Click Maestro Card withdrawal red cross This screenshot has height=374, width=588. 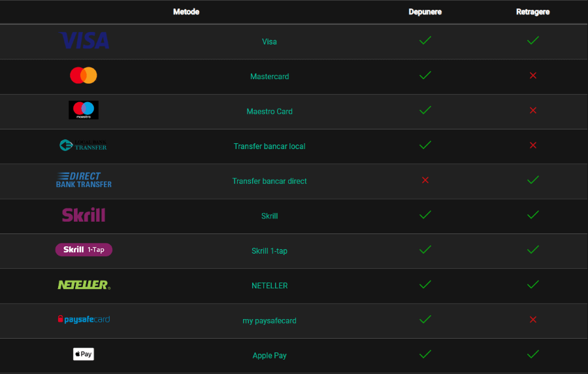point(533,110)
